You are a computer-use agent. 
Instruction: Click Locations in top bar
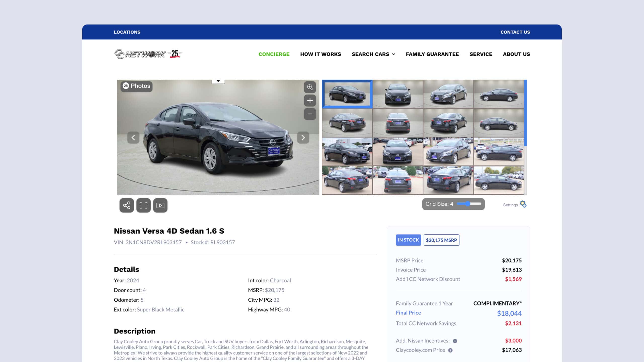(127, 32)
